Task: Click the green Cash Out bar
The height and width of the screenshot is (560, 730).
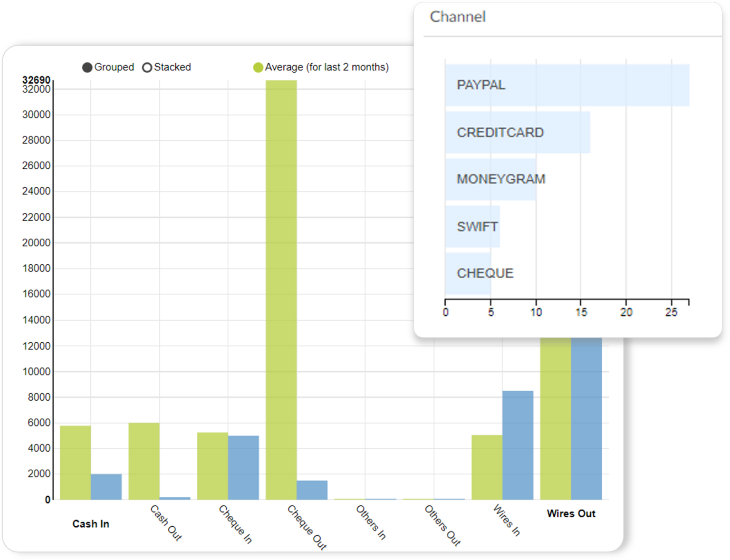Action: 144,461
